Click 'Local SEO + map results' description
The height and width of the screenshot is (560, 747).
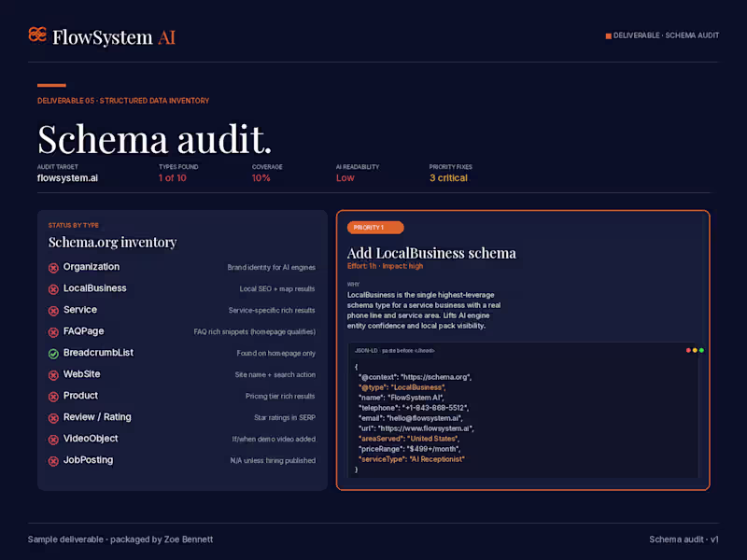point(276,289)
